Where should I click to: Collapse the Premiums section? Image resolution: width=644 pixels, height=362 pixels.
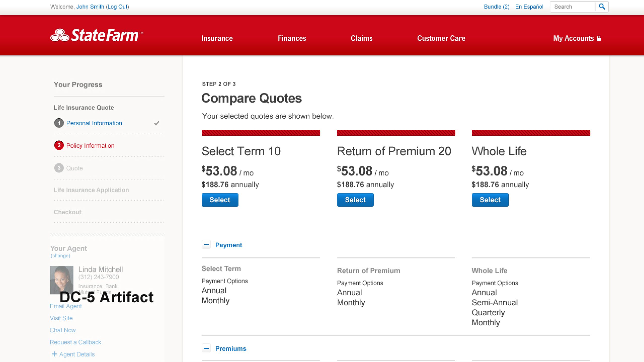[206, 348]
